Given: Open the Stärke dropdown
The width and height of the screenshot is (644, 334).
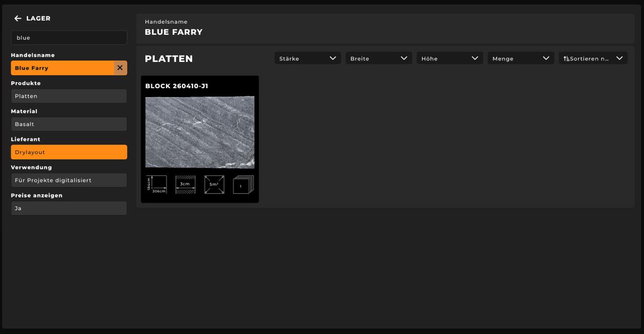Looking at the screenshot, I should click(x=307, y=58).
